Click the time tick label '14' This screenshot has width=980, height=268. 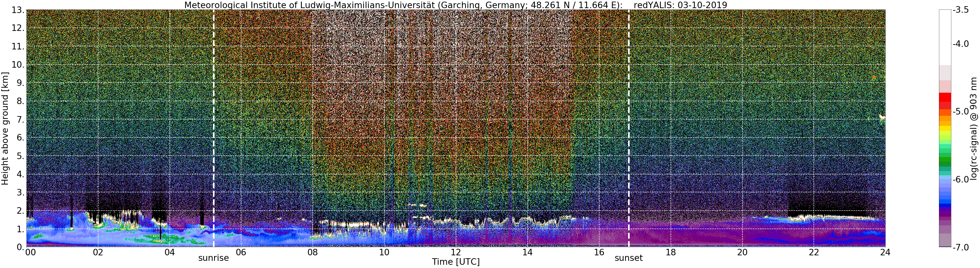coord(527,252)
